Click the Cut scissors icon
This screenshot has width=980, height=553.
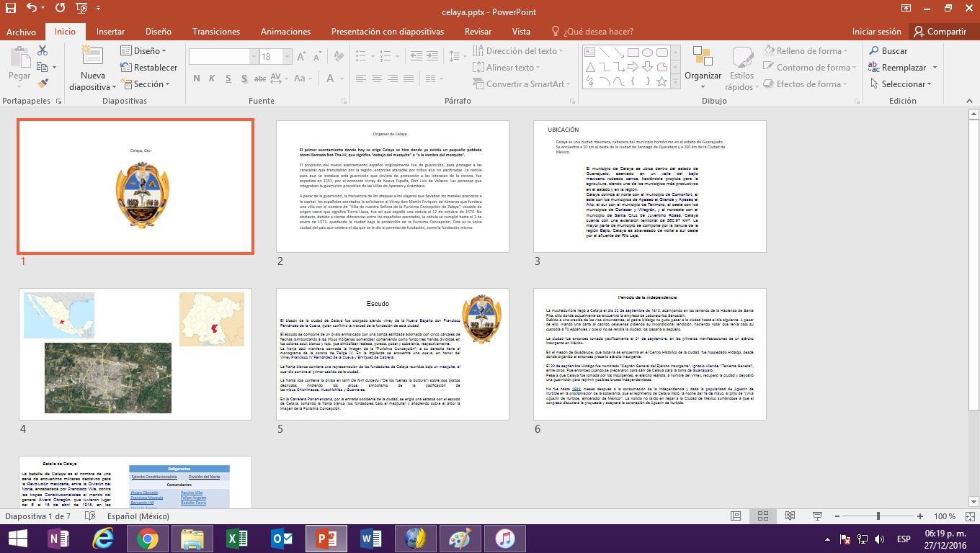click(43, 50)
